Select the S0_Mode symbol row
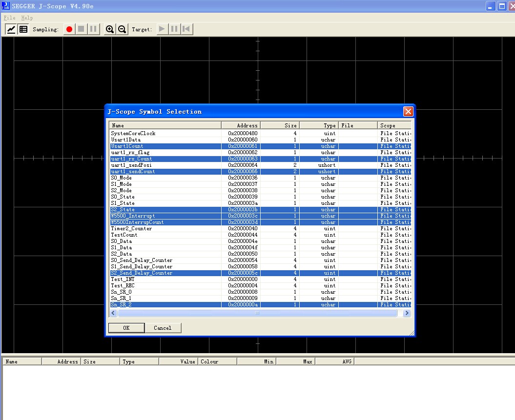The image size is (515, 420). [x=260, y=178]
